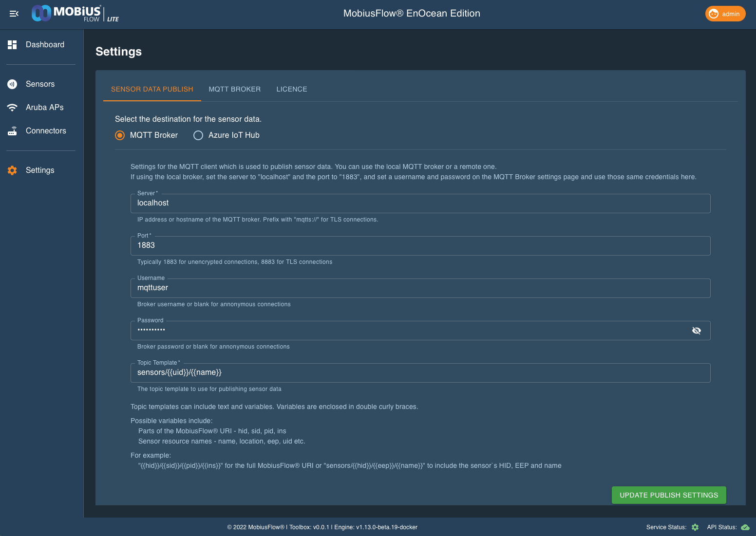Click the Update Publish Settings button
Viewport: 756px width, 536px height.
click(x=669, y=495)
